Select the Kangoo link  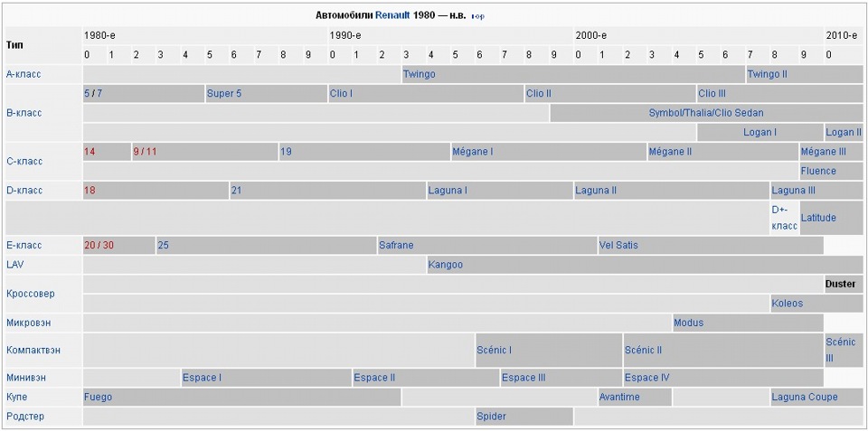pyautogui.click(x=445, y=265)
